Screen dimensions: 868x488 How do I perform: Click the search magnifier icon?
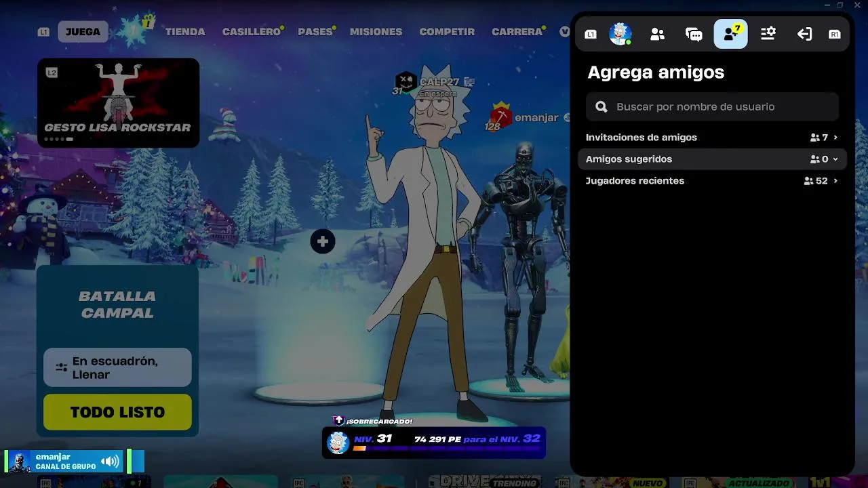[x=601, y=107]
